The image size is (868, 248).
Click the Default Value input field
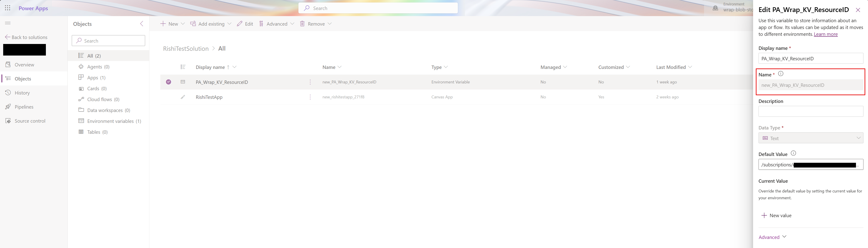[811, 165]
